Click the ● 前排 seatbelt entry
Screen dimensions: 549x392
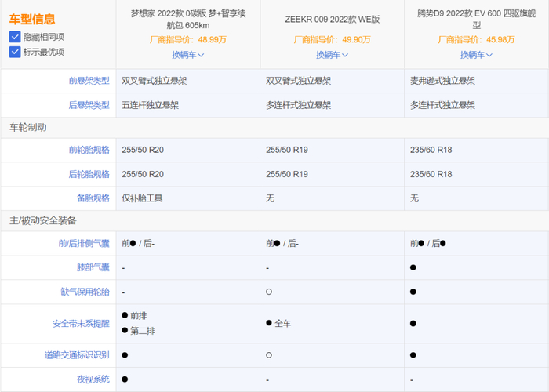[x=134, y=316]
